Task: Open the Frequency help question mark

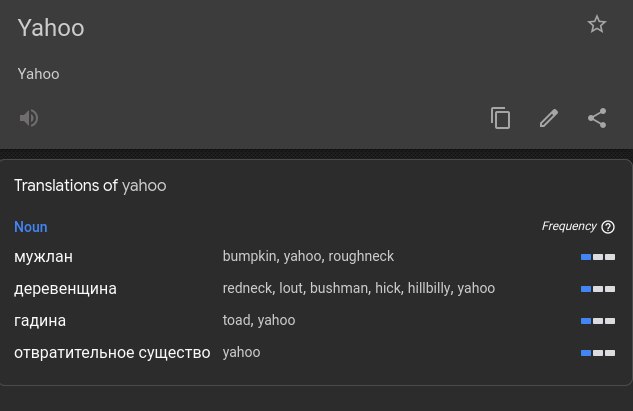Action: click(608, 227)
